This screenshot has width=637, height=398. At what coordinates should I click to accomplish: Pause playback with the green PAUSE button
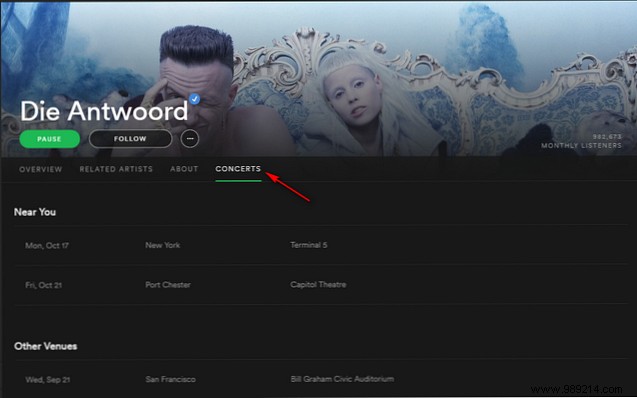point(50,139)
